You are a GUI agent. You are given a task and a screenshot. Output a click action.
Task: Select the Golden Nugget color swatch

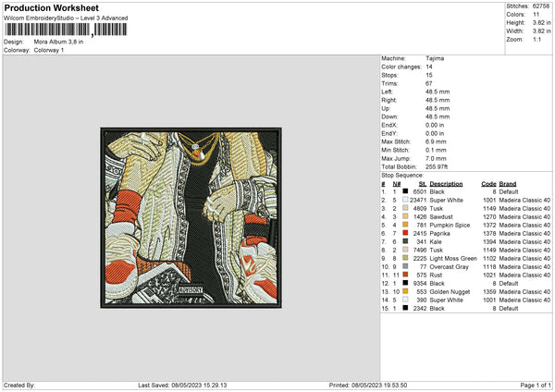(x=405, y=291)
